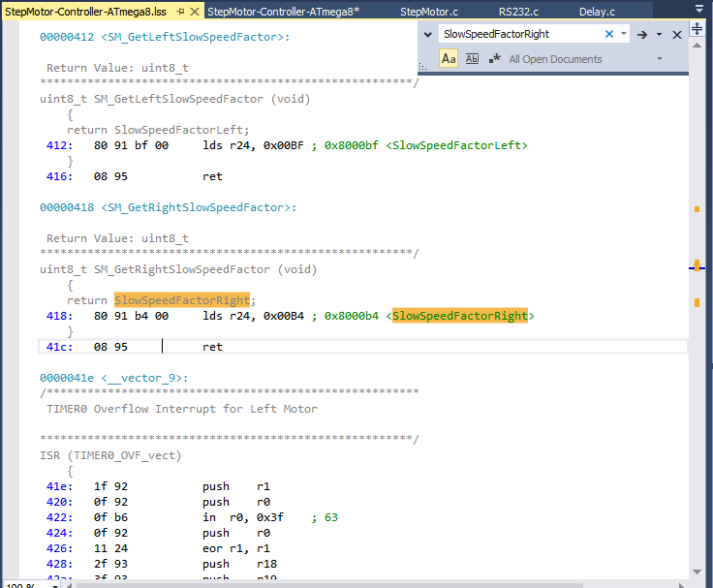Click the editor split-window handle

click(697, 28)
